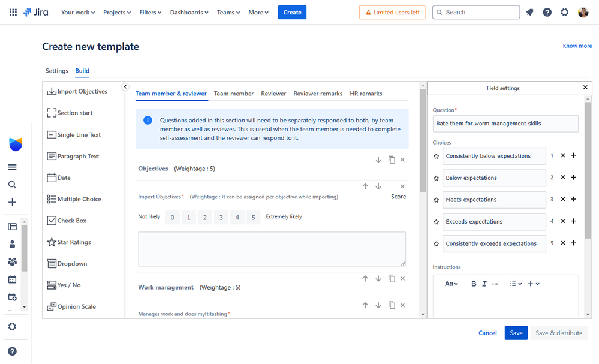The width and height of the screenshot is (599, 364).
Task: Cancel template creation
Action: [488, 333]
